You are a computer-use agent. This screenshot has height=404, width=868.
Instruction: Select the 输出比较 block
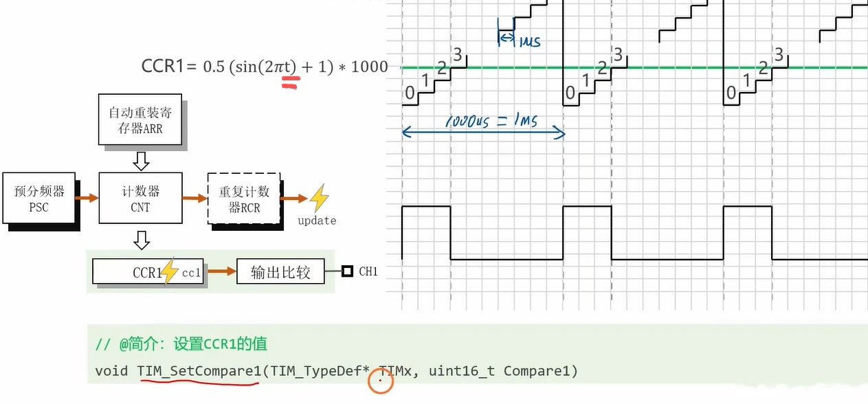280,272
